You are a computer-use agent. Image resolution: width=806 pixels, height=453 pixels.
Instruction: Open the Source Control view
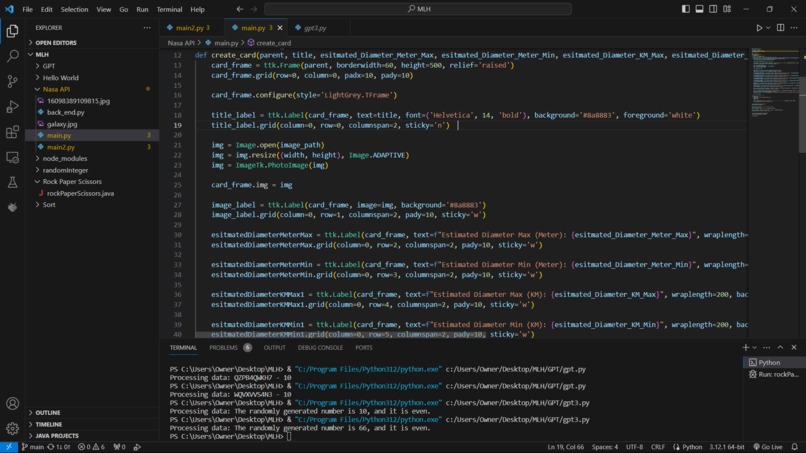click(x=12, y=81)
